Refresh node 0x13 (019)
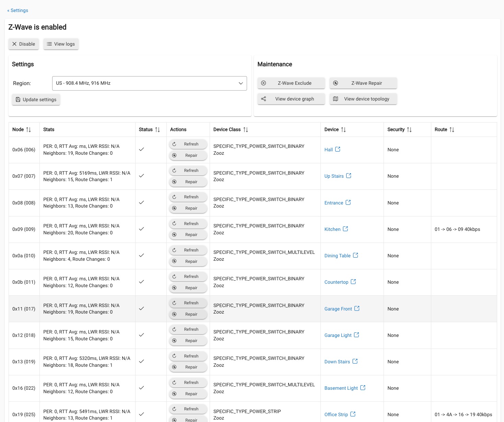This screenshot has width=504, height=422. 188,356
